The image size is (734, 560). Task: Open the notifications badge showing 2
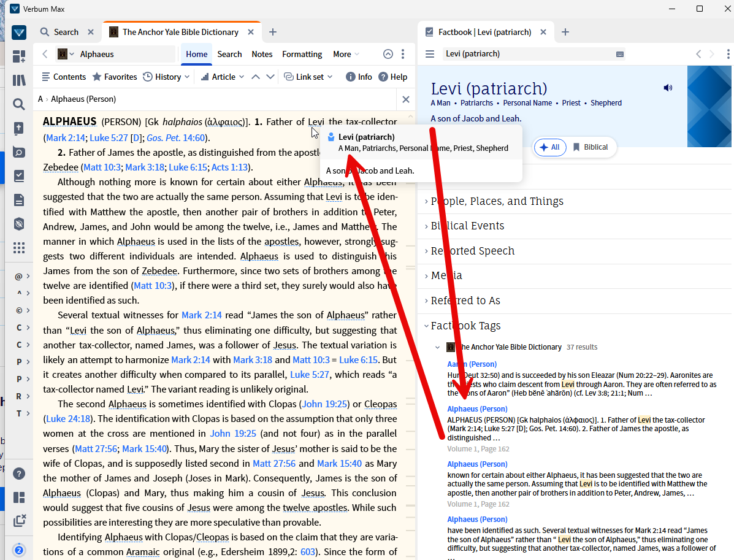(19, 550)
